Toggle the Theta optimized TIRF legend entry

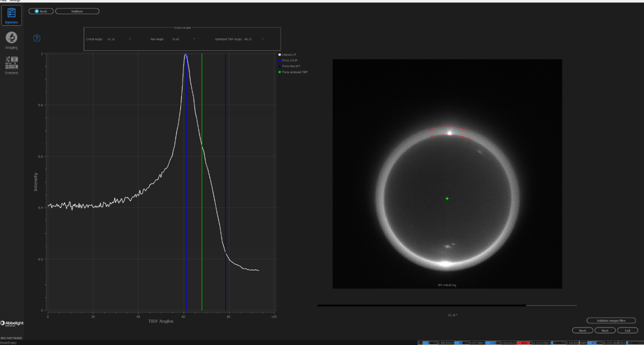[x=294, y=72]
